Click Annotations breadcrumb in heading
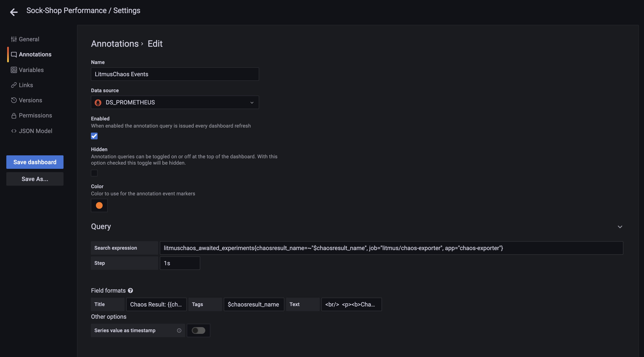The height and width of the screenshot is (357, 644). click(115, 44)
